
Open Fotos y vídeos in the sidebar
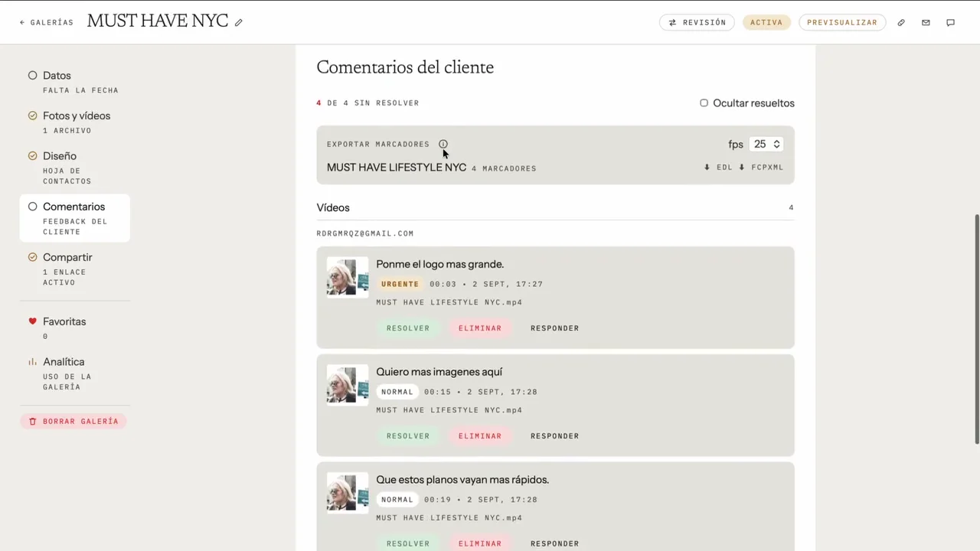point(74,122)
